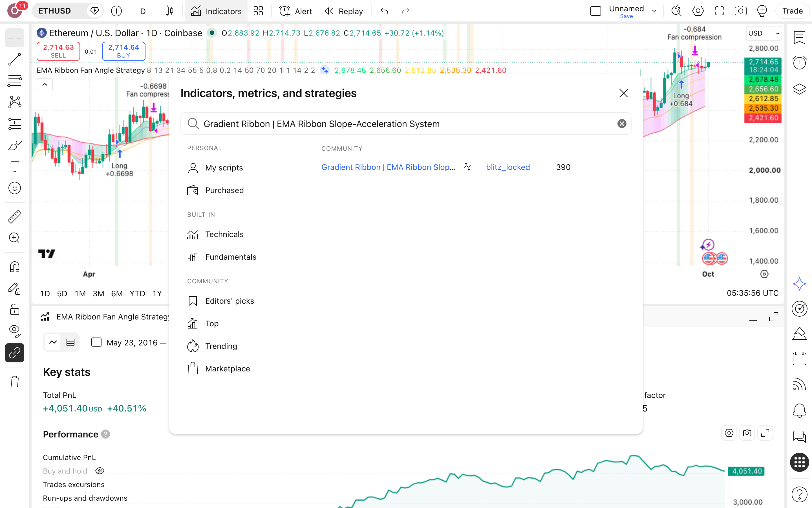Click the blue 2,714.64 BUY button

point(123,51)
